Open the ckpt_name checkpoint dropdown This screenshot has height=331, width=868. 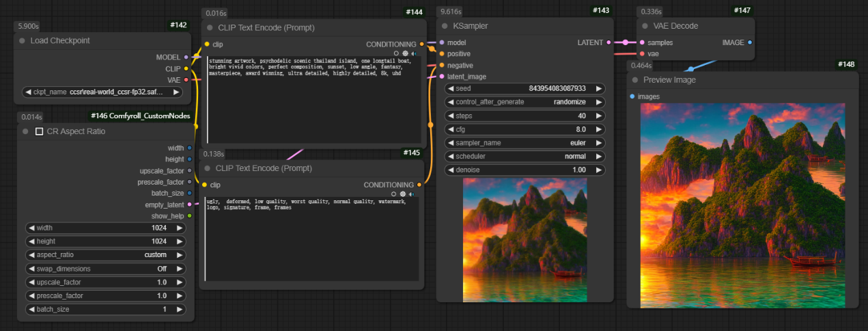click(x=102, y=92)
